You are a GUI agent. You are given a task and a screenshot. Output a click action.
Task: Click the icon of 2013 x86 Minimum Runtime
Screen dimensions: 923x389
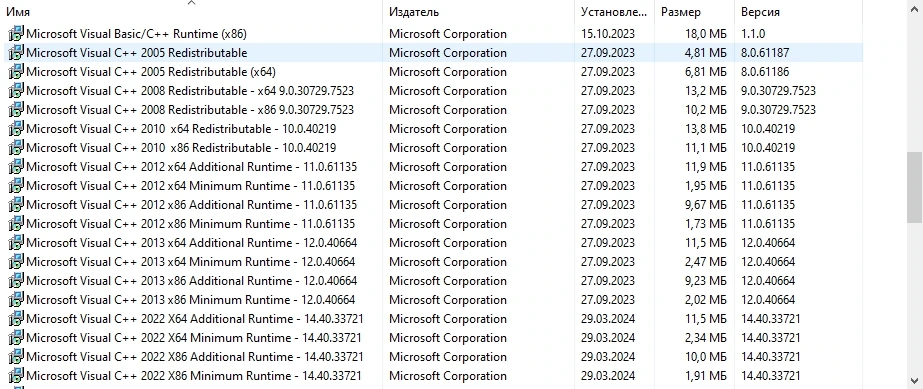coord(16,300)
